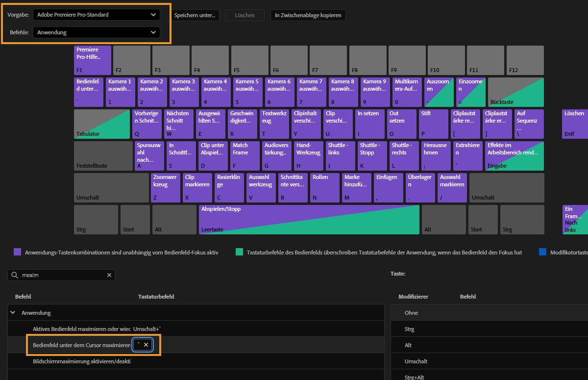
Task: Open the Befehle dropdown
Action: tap(97, 32)
